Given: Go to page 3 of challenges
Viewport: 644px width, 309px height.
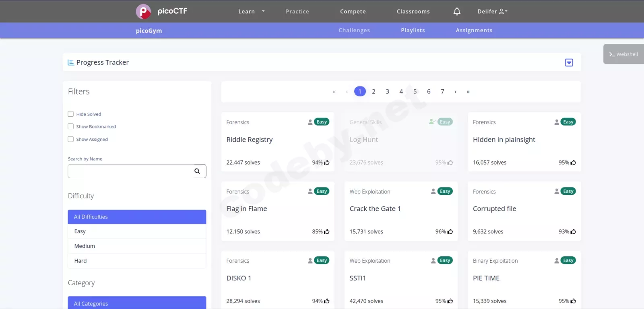Looking at the screenshot, I should click(x=387, y=91).
